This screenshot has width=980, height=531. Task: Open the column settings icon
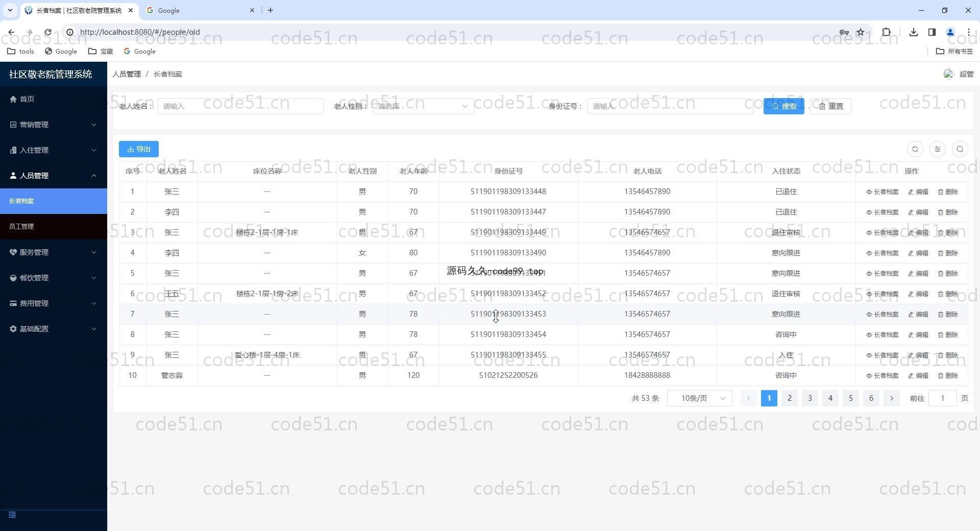(938, 149)
